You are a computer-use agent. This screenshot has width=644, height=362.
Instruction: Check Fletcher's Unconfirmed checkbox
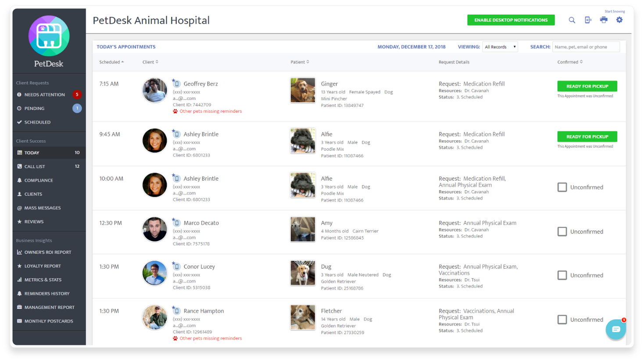pyautogui.click(x=562, y=319)
